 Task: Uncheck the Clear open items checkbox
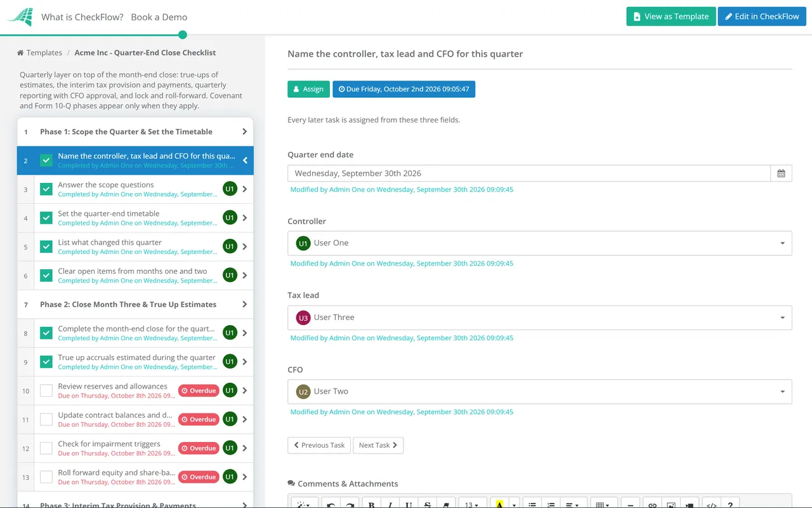point(46,276)
